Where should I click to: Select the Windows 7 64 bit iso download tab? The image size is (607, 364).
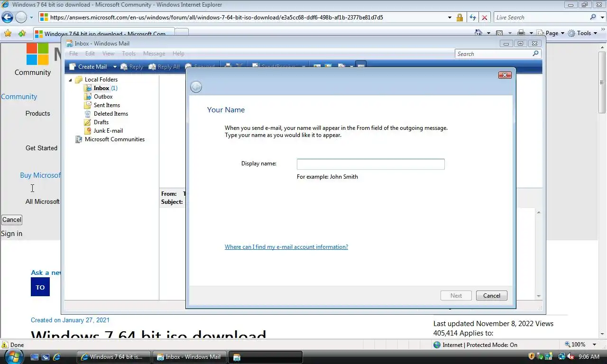pos(104,34)
